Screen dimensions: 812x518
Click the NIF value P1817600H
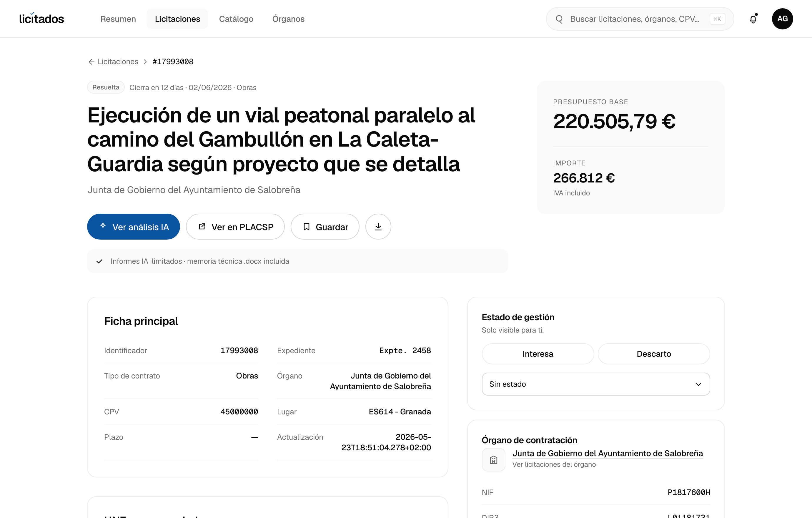pos(688,492)
